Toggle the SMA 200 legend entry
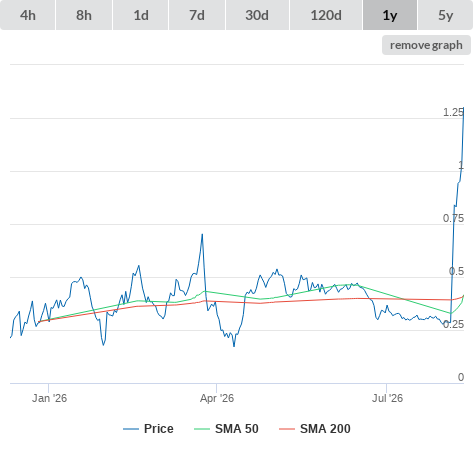474x455 pixels. point(325,429)
